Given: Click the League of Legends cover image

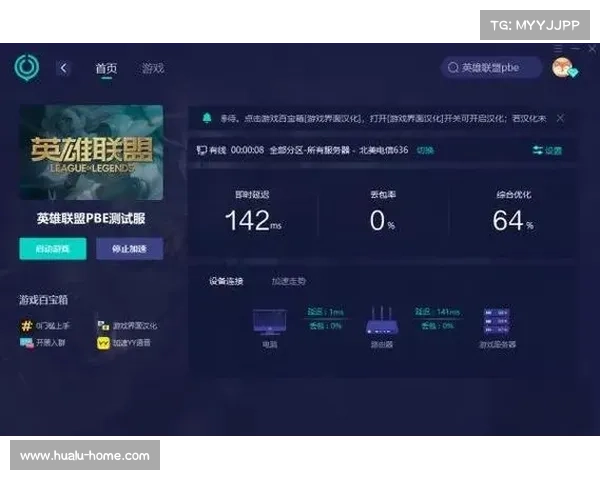Looking at the screenshot, I should click(91, 152).
